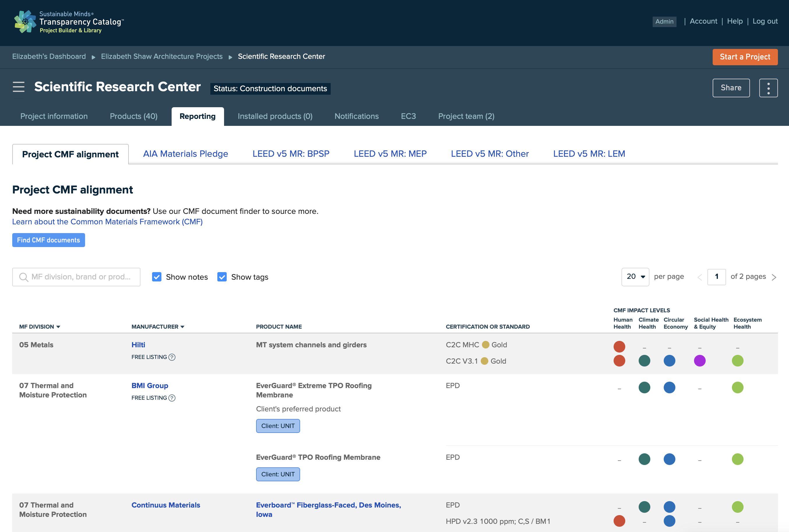Open the three-dot more options menu
This screenshot has width=789, height=532.
point(768,88)
